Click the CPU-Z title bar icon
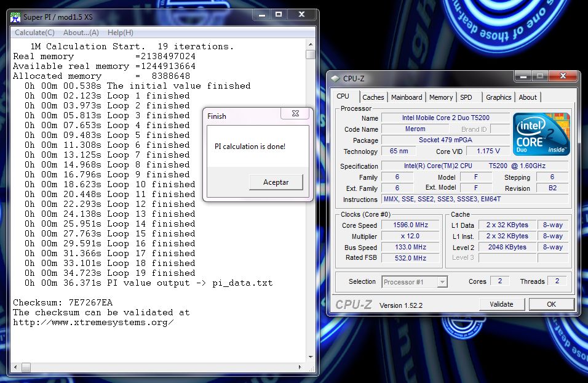 [x=335, y=78]
